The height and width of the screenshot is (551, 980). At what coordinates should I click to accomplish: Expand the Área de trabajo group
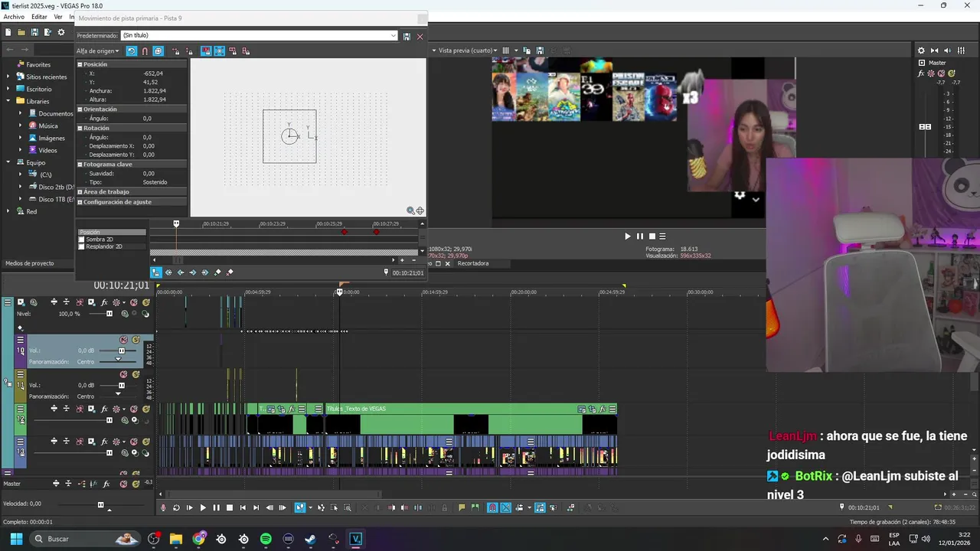[x=80, y=192]
